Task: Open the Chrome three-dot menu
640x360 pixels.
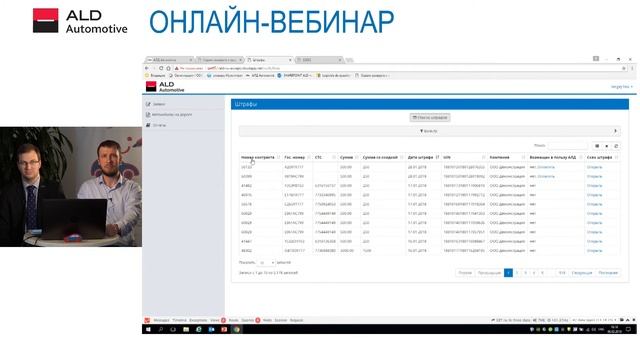Action: point(632,69)
